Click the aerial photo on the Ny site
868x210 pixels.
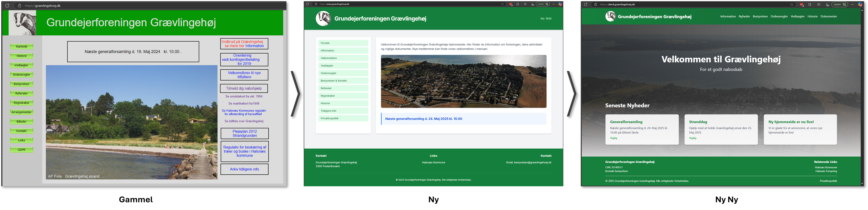464,81
